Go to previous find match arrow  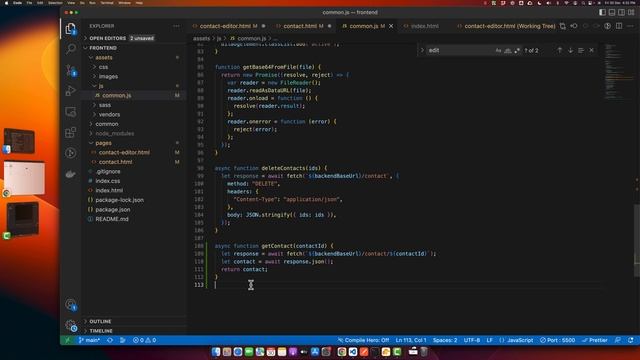click(x=560, y=50)
